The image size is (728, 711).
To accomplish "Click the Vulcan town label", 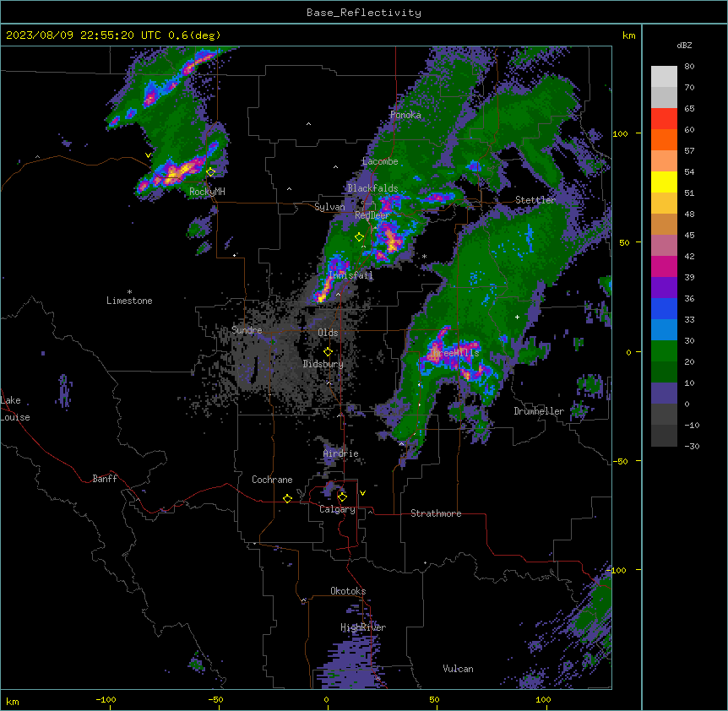I will pos(459,669).
